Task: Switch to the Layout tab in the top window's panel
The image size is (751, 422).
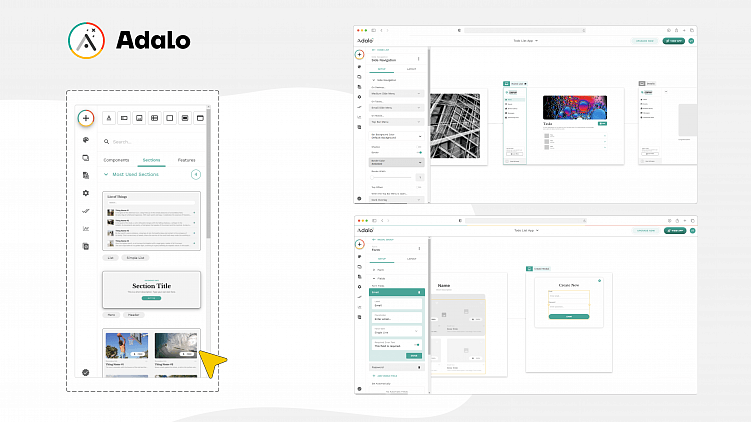Action: 411,69
